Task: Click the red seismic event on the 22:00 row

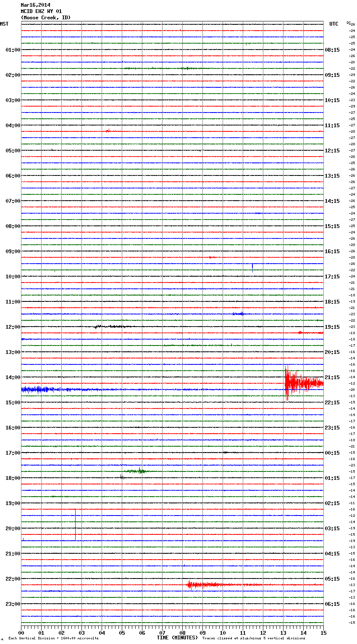Action: (x=202, y=584)
